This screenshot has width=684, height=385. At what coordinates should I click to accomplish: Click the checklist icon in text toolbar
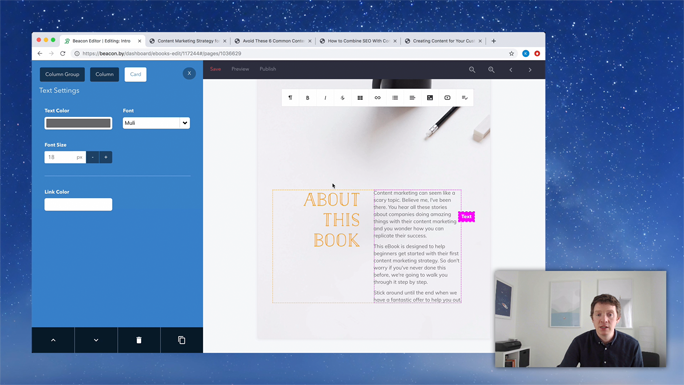(x=465, y=98)
